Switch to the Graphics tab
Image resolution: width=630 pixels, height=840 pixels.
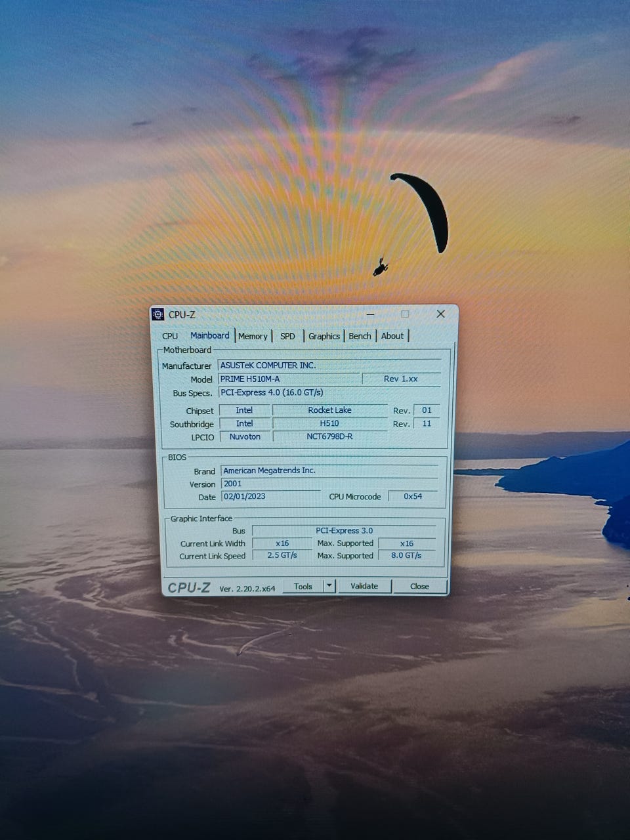(324, 336)
